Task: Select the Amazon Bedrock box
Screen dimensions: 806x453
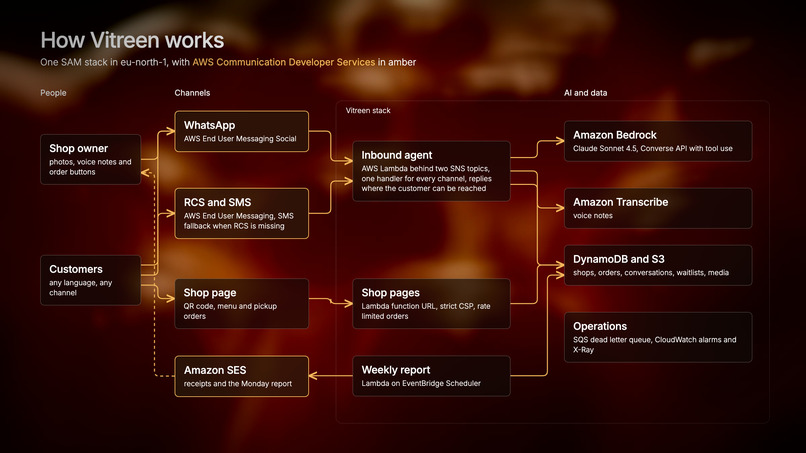Action: (658, 141)
